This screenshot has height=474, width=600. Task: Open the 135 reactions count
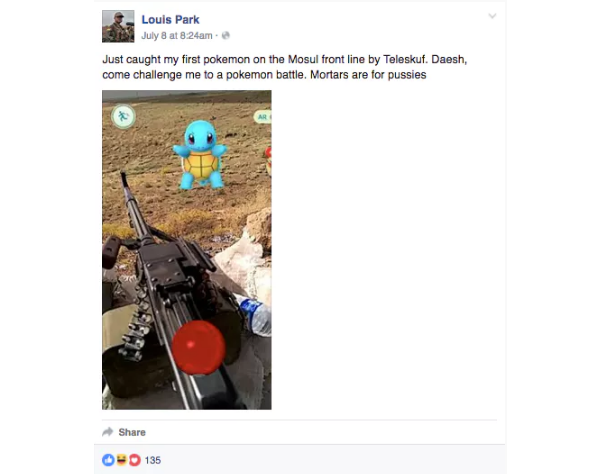pyautogui.click(x=153, y=460)
